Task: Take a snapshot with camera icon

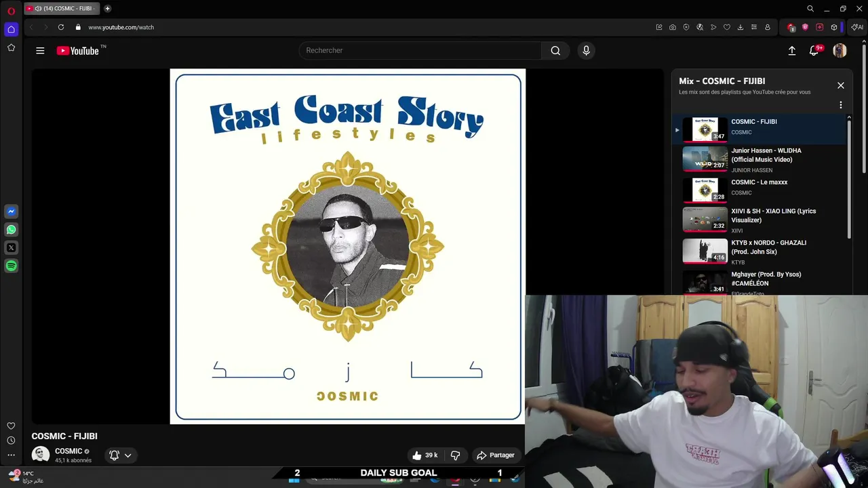Action: (673, 27)
